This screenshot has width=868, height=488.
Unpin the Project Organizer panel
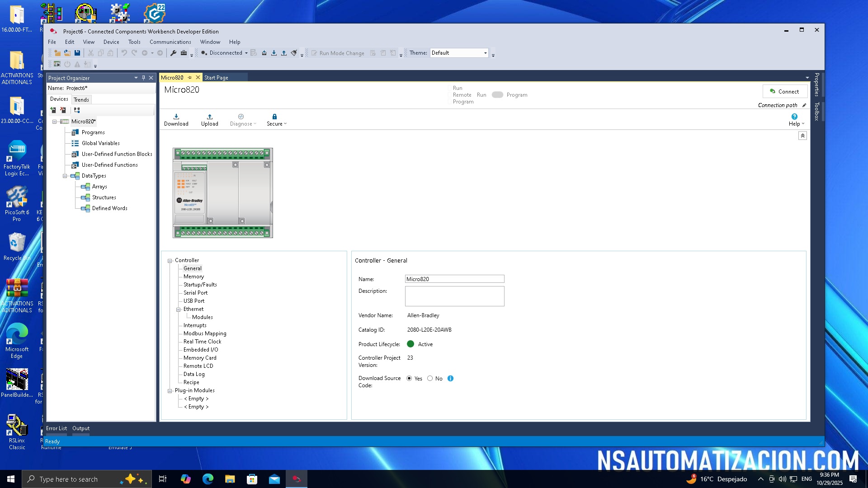(143, 78)
